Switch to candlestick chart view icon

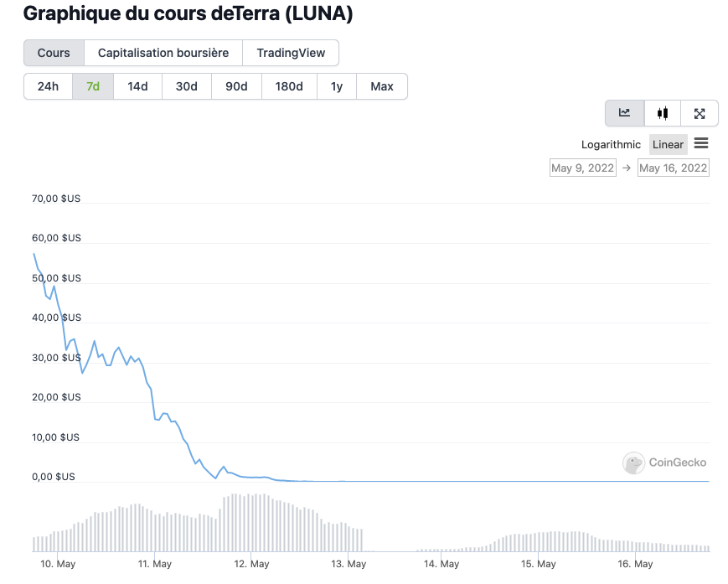(x=663, y=113)
